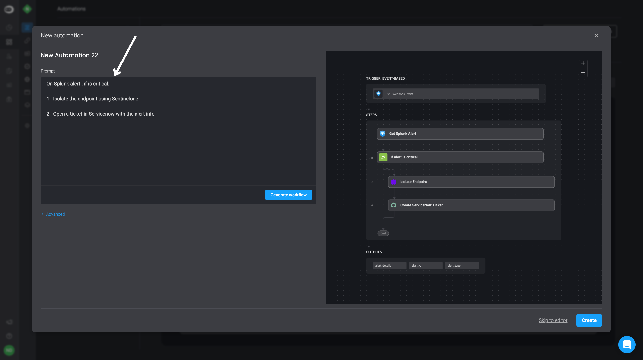This screenshot has height=360, width=644.
Task: Click the shield icon on Webhook Event
Action: (379, 94)
